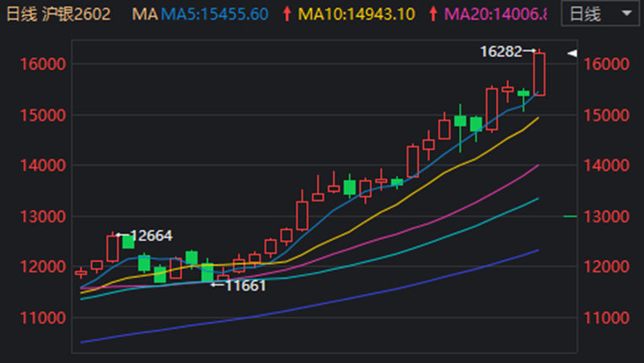
Task: Click the red up arrow before MA10
Action: [288, 14]
